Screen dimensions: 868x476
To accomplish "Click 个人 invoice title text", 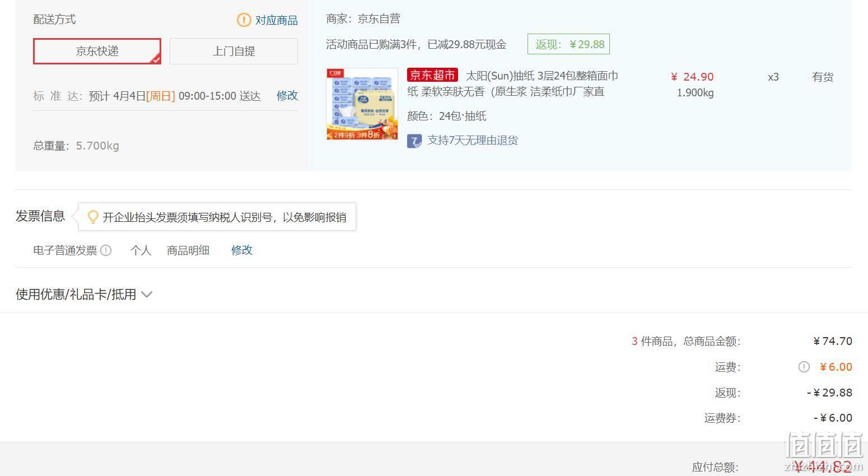I will tap(141, 250).
